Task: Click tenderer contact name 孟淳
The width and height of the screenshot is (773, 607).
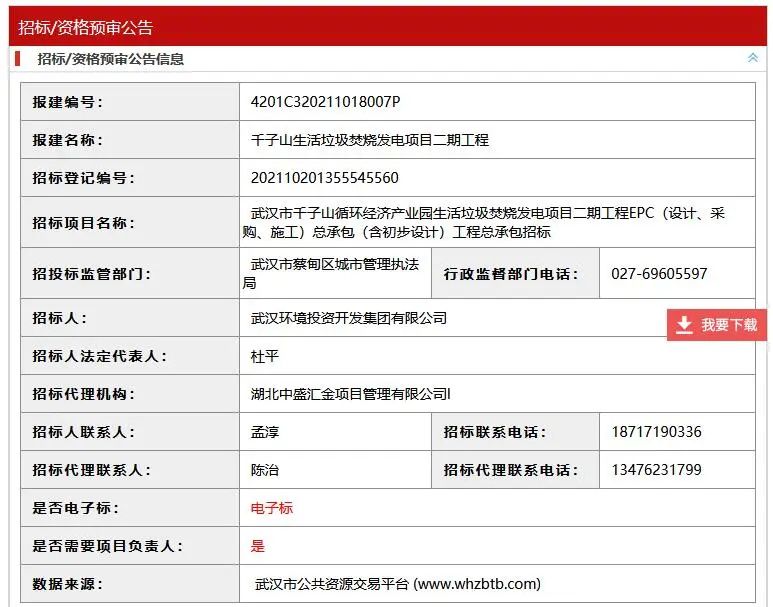Action: [265, 432]
